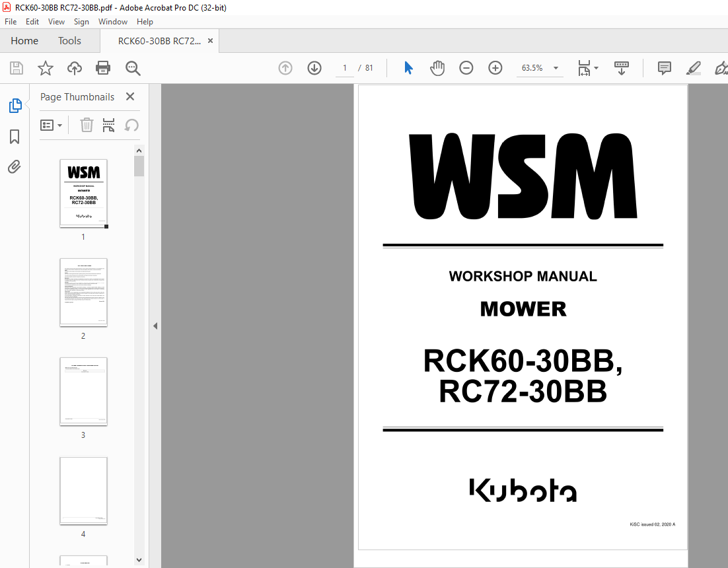The image size is (728, 568).
Task: Open the zoom level dropdown
Action: [x=556, y=68]
